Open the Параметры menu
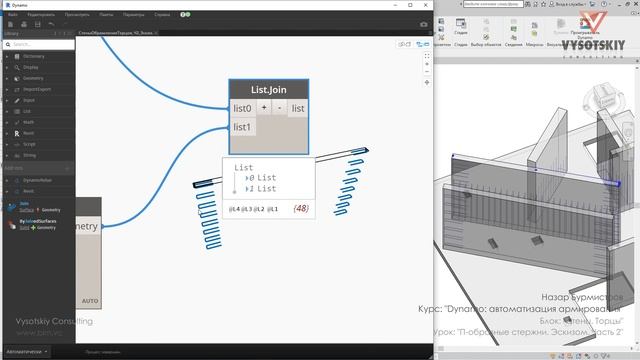Viewport: 640px width, 360px height. [134, 15]
